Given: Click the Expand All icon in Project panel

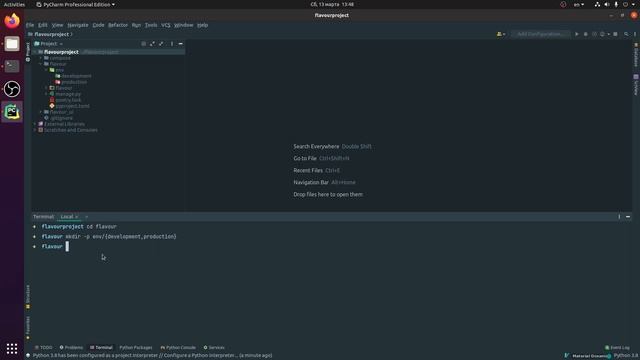Looking at the screenshot, I should click(152, 44).
